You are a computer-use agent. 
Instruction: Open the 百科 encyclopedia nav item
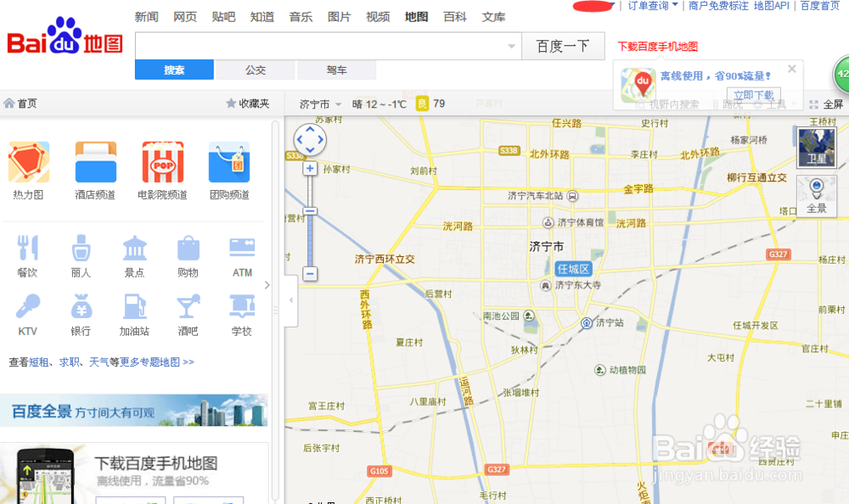(455, 17)
